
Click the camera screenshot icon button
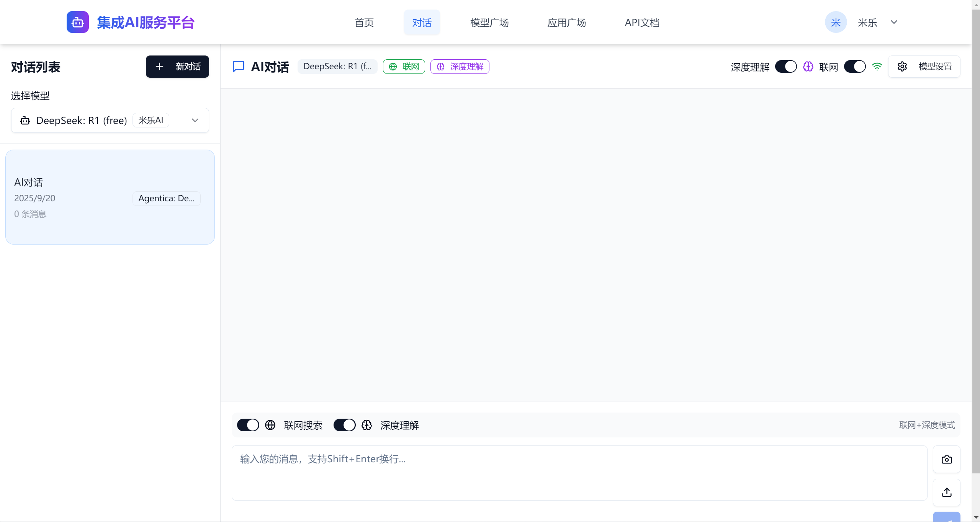point(947,459)
